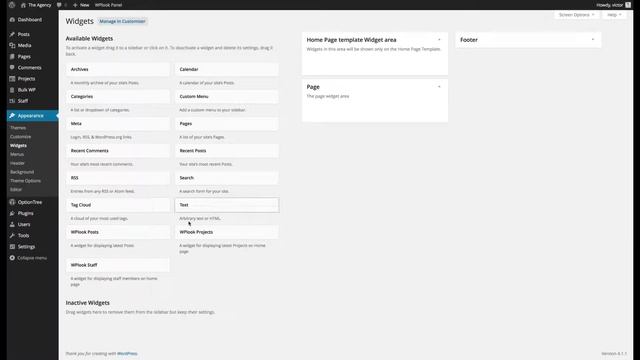
Task: Select the Recent Posts widget
Action: (227, 151)
